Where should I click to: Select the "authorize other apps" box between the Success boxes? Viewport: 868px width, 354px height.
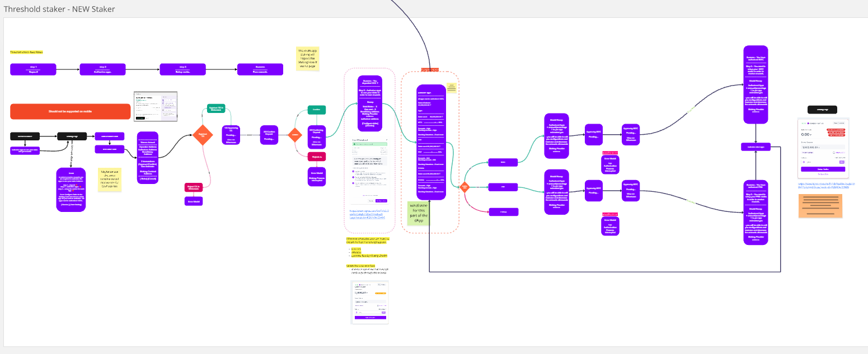(756, 147)
